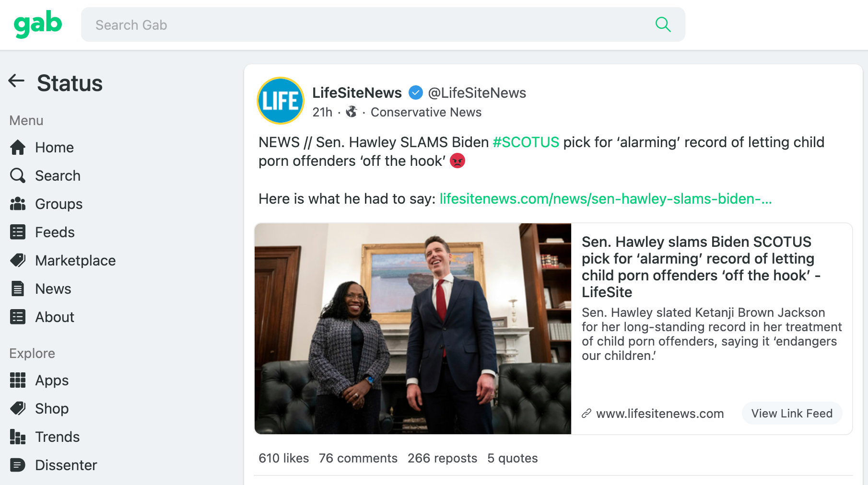Open Shop in the Explore section
This screenshot has width=868, height=485.
pyautogui.click(x=52, y=409)
